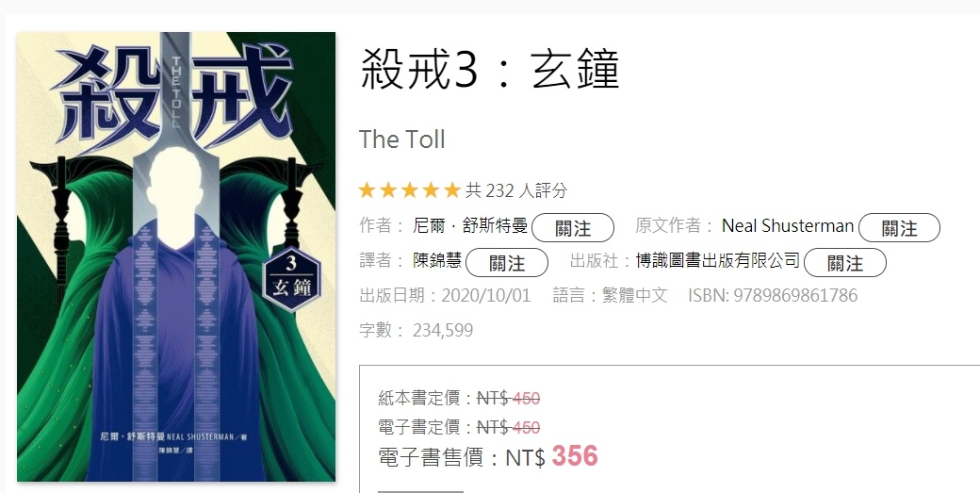Open original author link Neal Shusterman
This screenshot has width=980, height=493.
point(788,225)
